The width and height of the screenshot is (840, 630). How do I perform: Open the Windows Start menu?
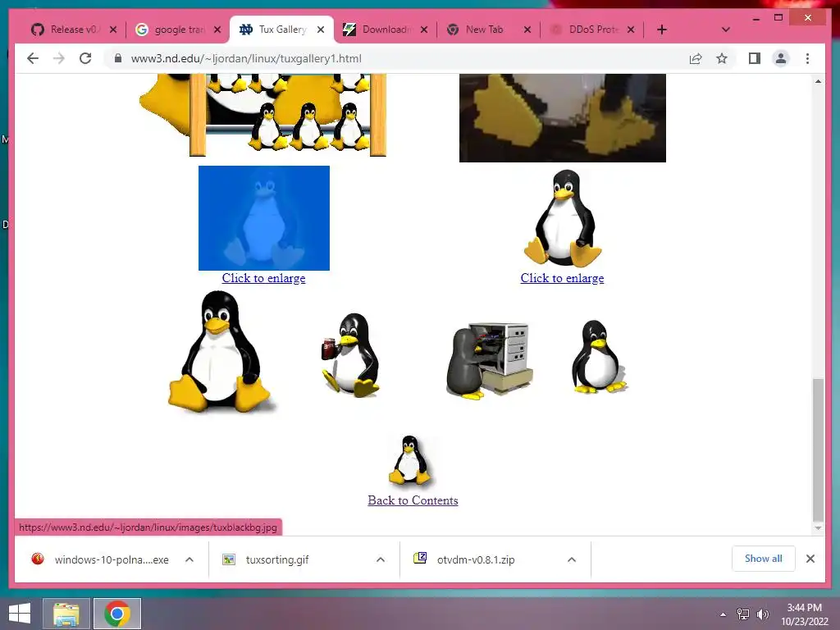tap(20, 614)
